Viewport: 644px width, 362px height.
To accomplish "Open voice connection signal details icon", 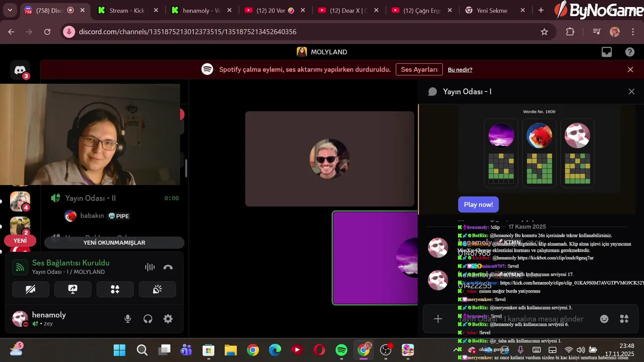I will tap(20, 267).
